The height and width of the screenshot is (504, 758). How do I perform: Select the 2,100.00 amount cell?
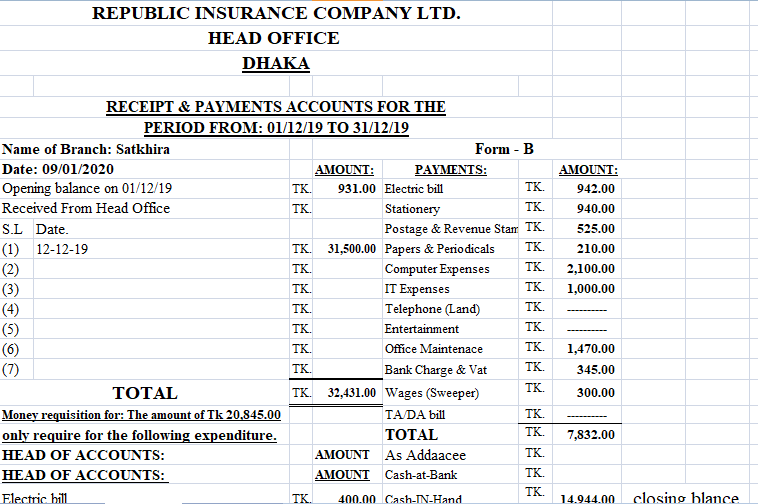coord(590,269)
